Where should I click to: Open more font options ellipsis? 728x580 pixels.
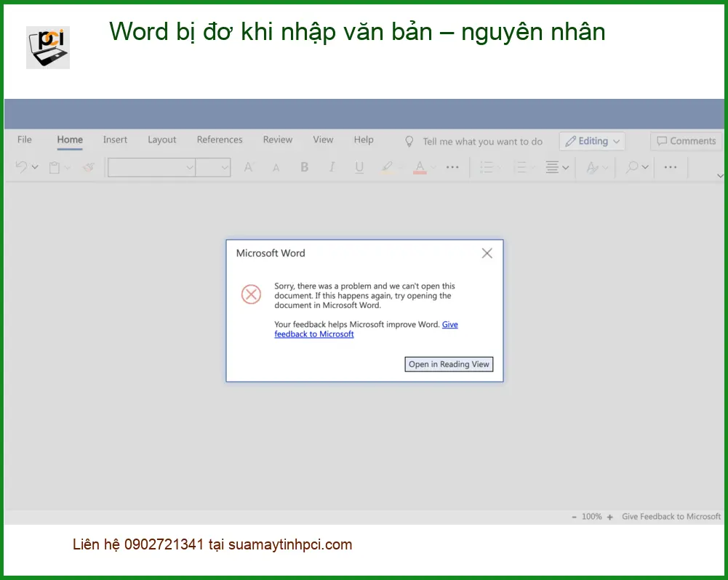[452, 167]
